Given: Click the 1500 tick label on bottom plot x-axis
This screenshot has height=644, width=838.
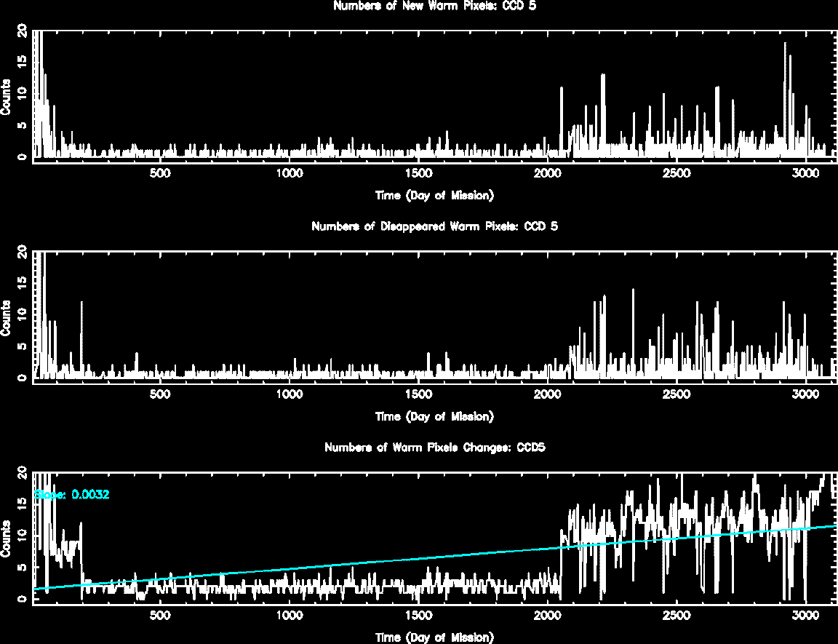Looking at the screenshot, I should tap(418, 615).
